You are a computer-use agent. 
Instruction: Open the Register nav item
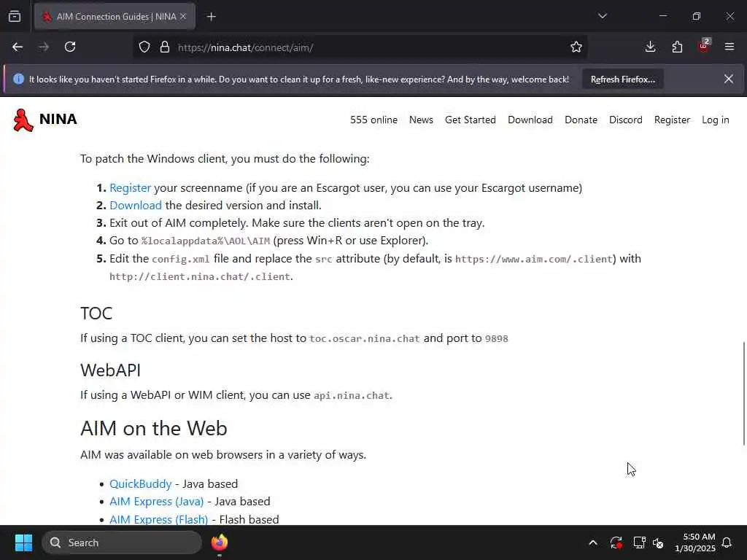[x=672, y=120]
